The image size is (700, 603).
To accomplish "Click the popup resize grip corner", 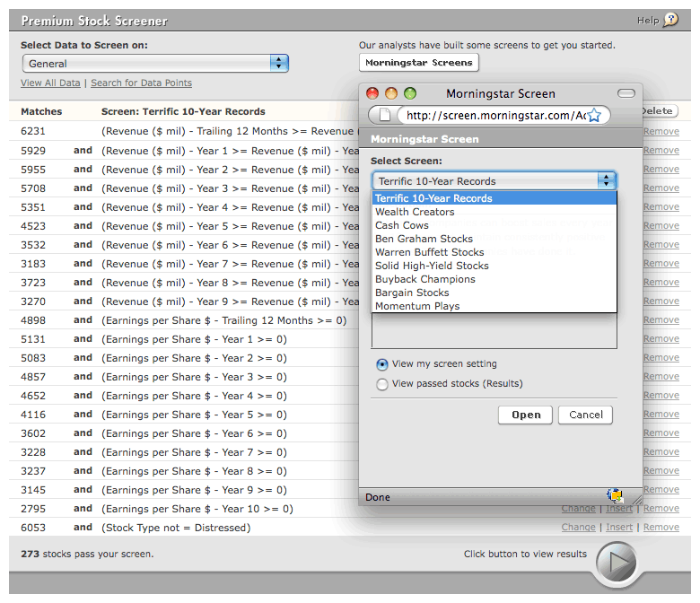I will click(x=637, y=500).
